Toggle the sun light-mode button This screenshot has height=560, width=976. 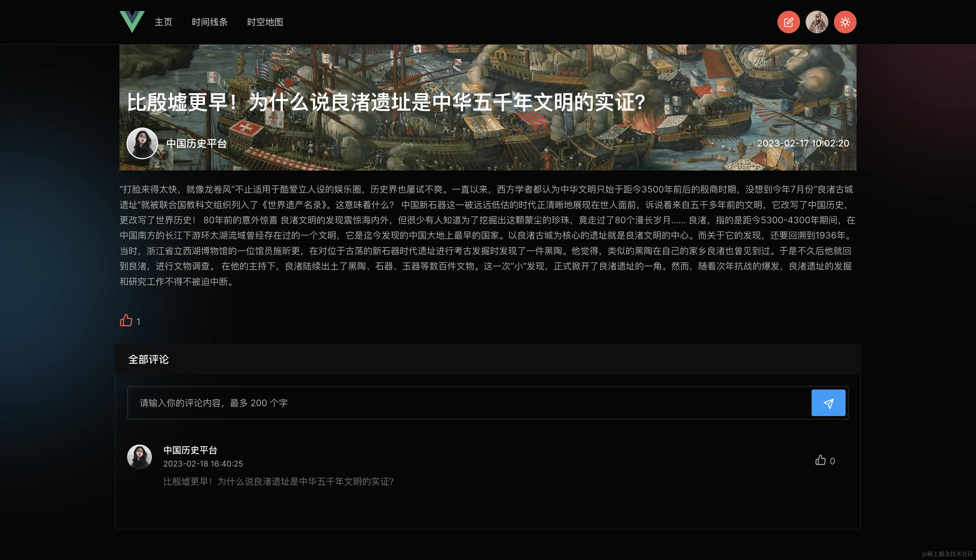pyautogui.click(x=845, y=22)
